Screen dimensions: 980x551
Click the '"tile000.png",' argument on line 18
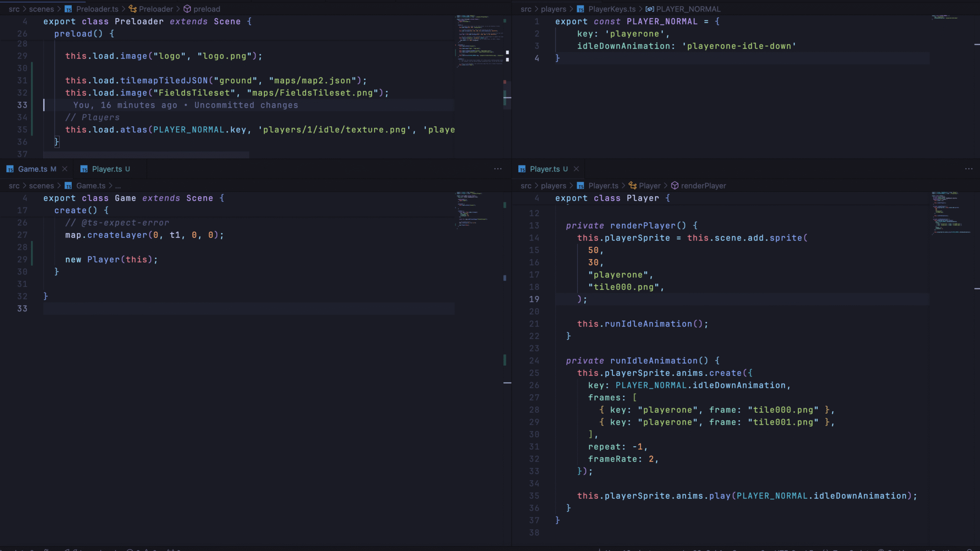(626, 287)
